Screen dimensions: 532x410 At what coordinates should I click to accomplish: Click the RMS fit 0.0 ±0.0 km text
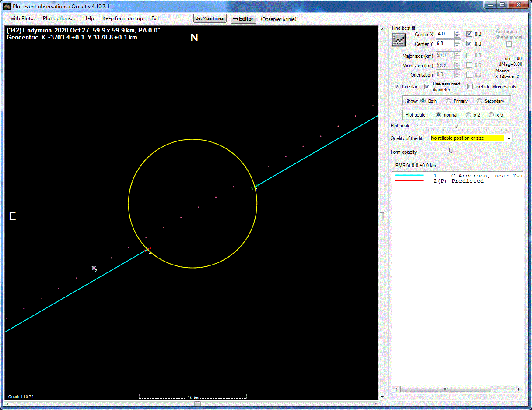[x=415, y=166]
